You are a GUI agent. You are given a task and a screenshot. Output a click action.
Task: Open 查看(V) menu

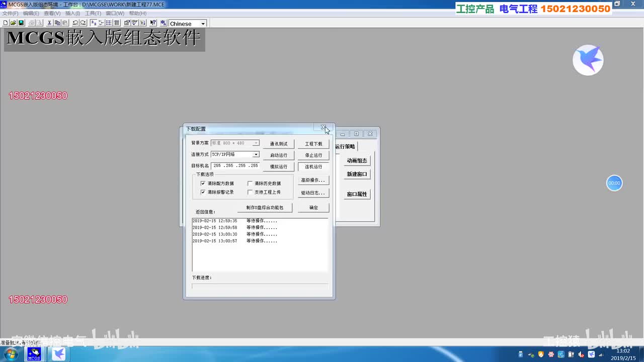[52, 14]
